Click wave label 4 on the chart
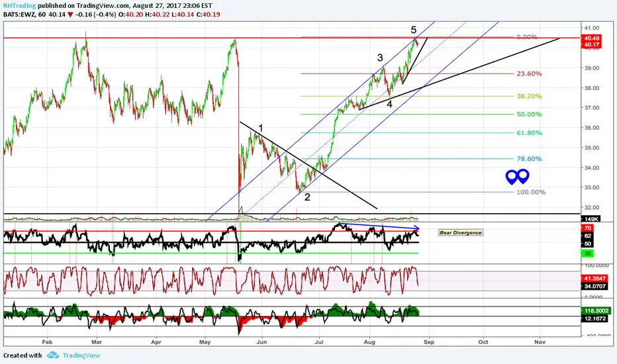The image size is (617, 364). click(x=389, y=105)
